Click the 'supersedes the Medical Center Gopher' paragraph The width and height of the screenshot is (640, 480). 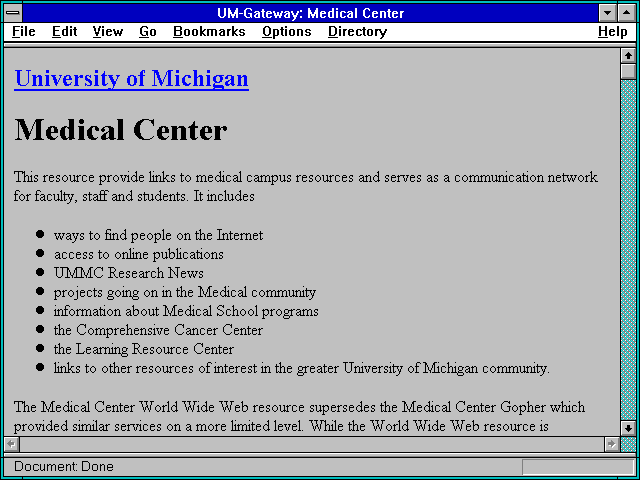[x=299, y=417]
